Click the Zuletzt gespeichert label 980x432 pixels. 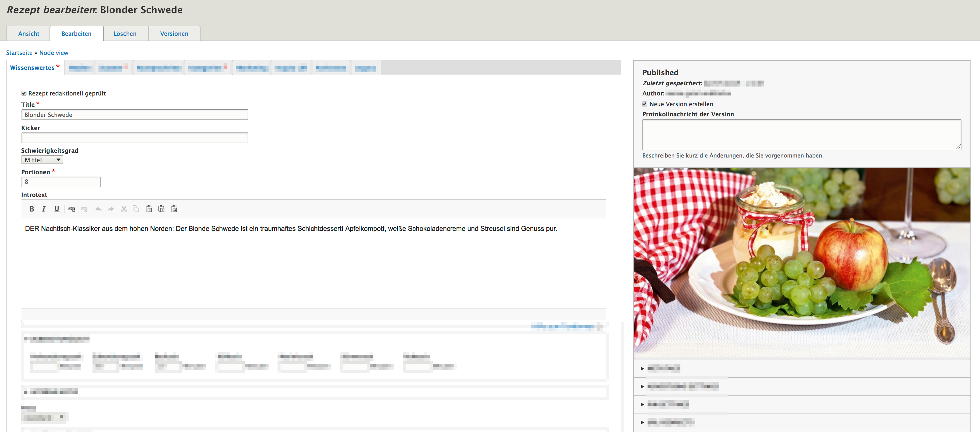tap(672, 83)
